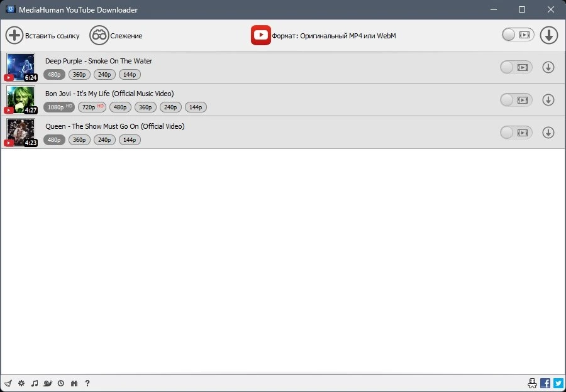Viewport: 566px width, 392px height.
Task: Click the large Download all arrow button
Action: 548,35
